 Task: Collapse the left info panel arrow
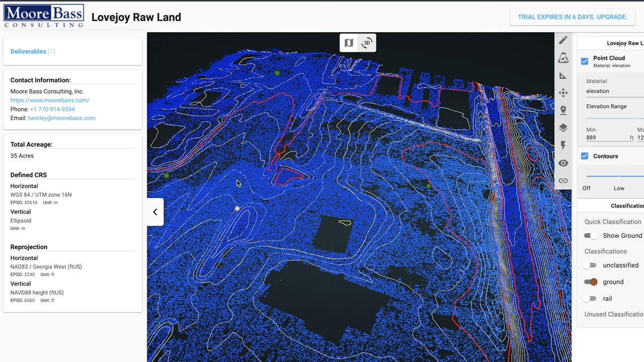click(x=155, y=212)
